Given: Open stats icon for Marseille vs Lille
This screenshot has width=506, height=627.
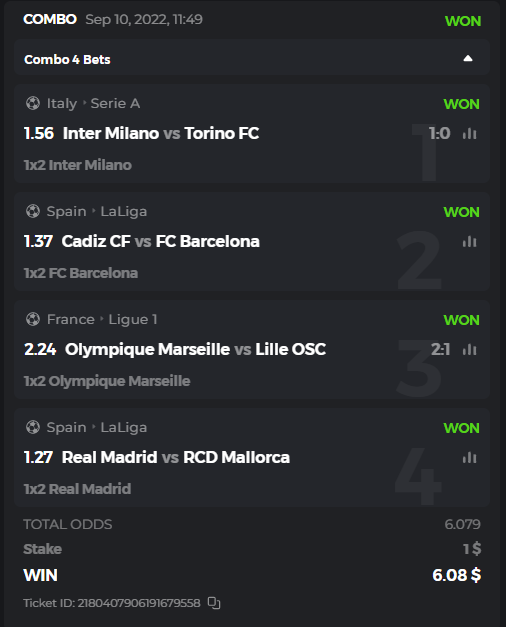Looking at the screenshot, I should pos(470,349).
